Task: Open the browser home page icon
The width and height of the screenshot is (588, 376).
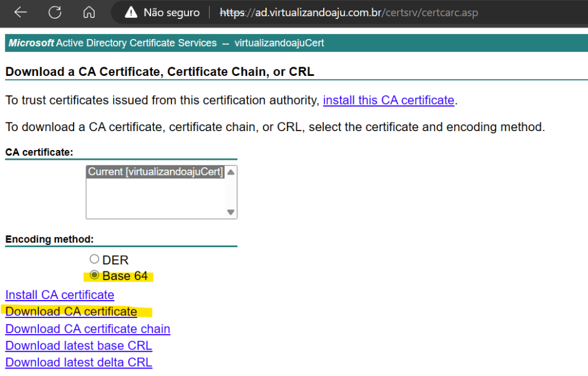Action: click(x=88, y=12)
